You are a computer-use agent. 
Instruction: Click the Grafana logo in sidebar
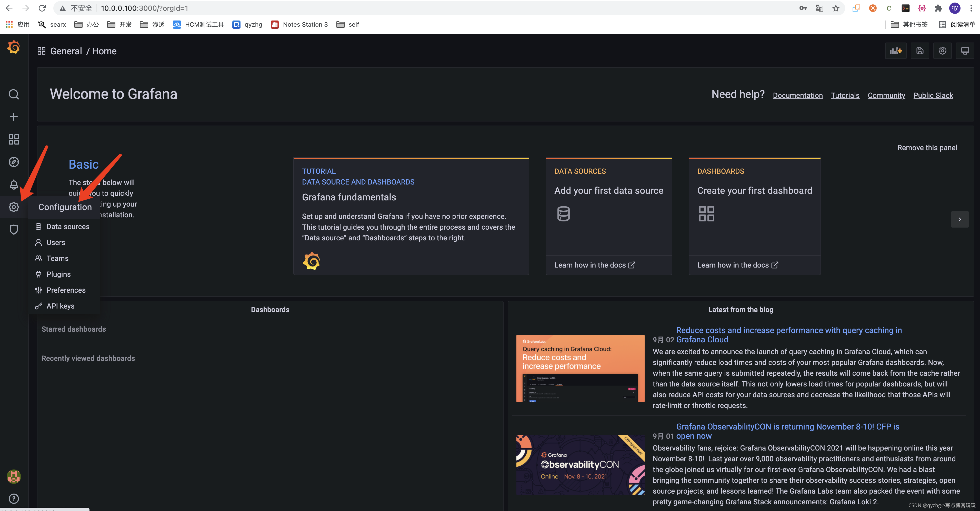[14, 47]
